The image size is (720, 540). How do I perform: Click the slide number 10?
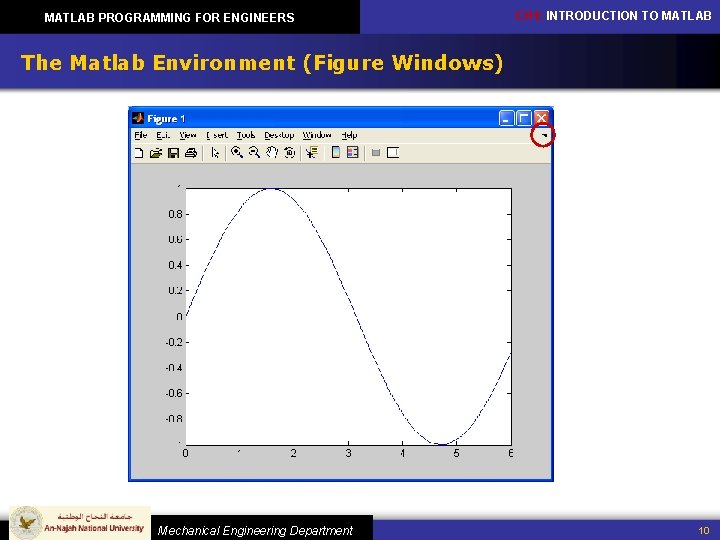point(704,531)
